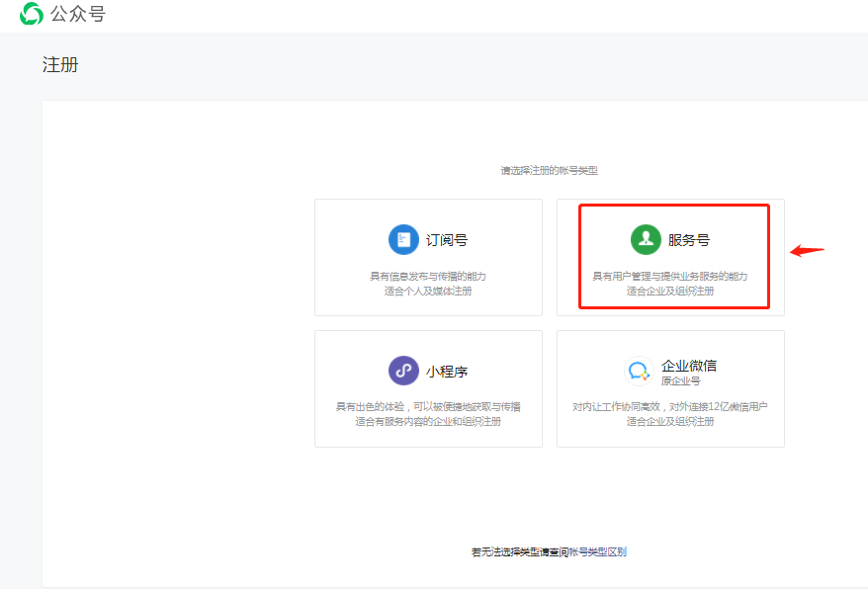Click 适合有服务内容的企业和组织注册 description
Screen dimensions: 868x589
coord(428,422)
